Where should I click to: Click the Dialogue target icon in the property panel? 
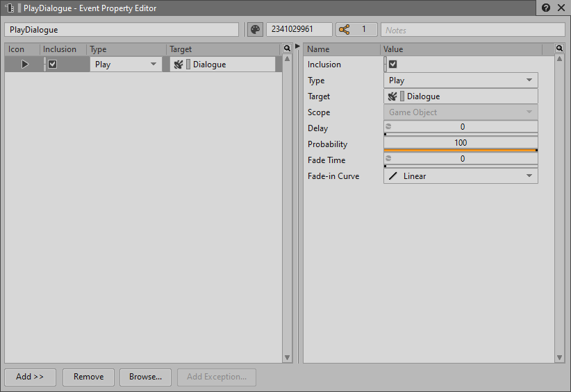coord(392,96)
